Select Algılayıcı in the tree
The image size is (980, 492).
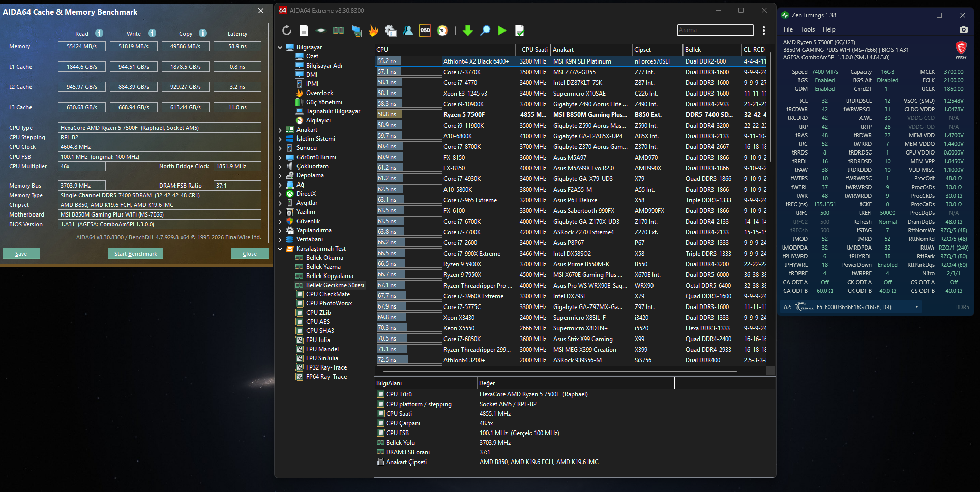pyautogui.click(x=318, y=120)
